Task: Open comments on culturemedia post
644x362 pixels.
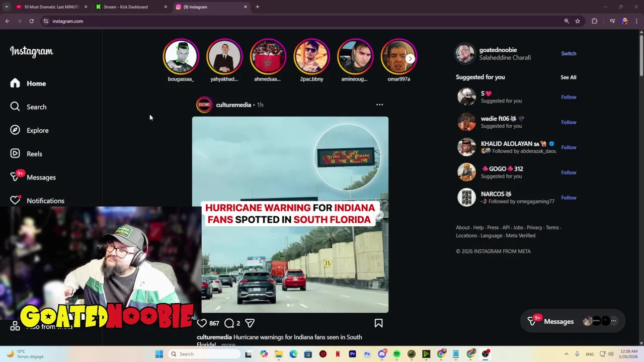Action: (x=229, y=323)
